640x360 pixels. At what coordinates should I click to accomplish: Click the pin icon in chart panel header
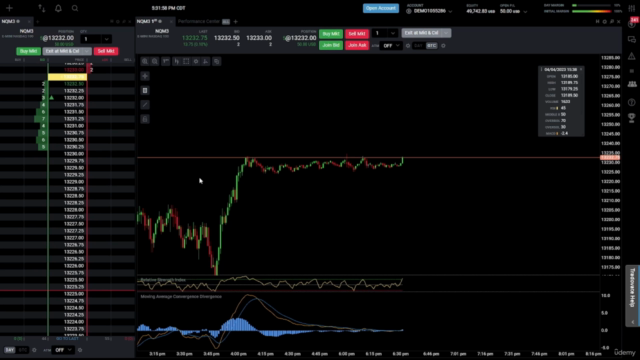(612, 21)
